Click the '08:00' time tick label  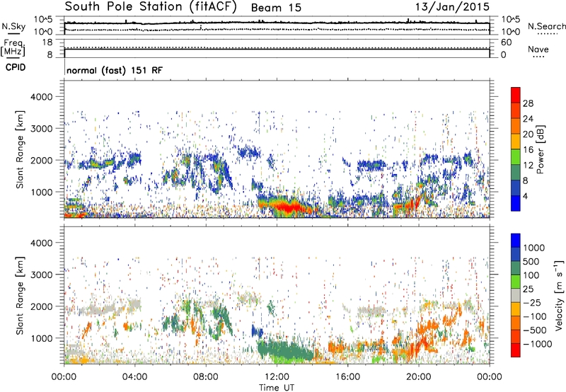[x=206, y=377]
